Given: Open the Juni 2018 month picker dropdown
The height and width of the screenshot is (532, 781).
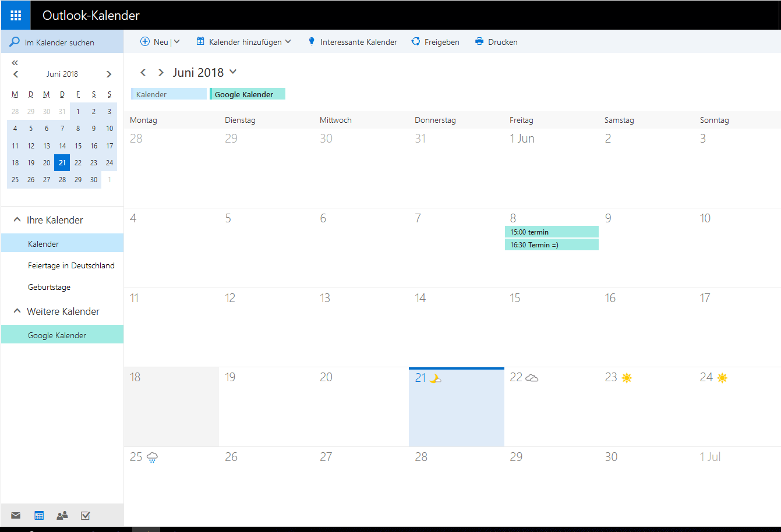Looking at the screenshot, I should pyautogui.click(x=233, y=72).
